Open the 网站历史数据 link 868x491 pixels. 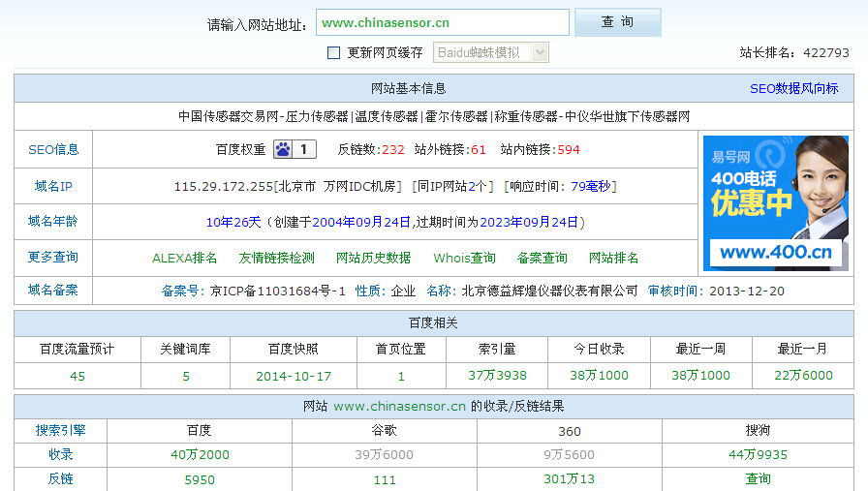[374, 258]
